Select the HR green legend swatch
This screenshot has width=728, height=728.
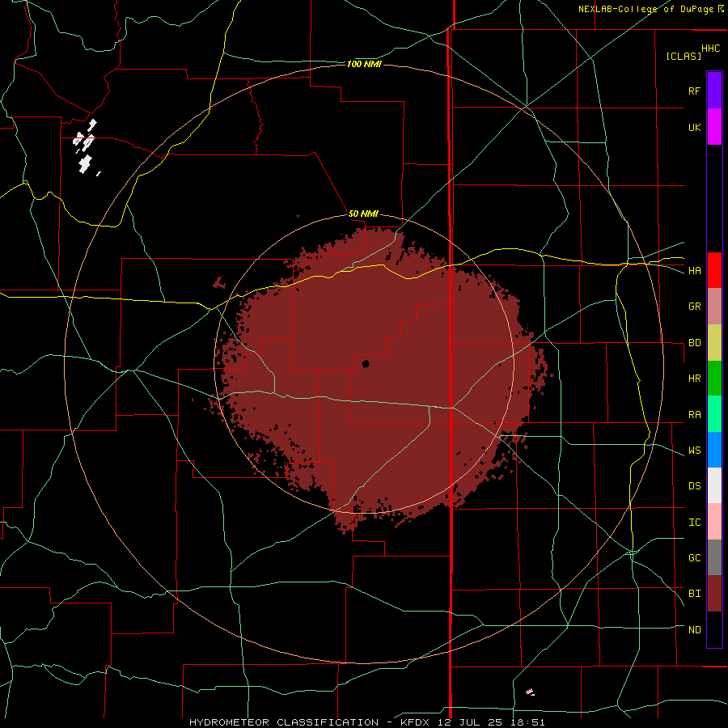pyautogui.click(x=714, y=379)
